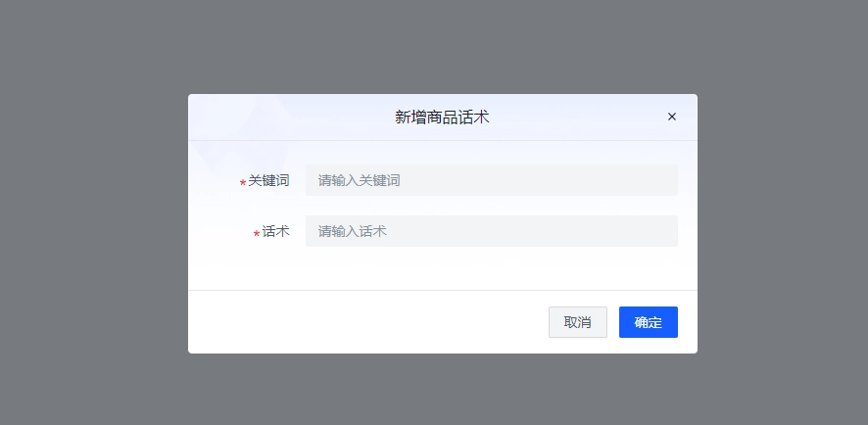This screenshot has width=868, height=425.
Task: Close the 新增商品话术 dialog with the X icon
Action: pyautogui.click(x=671, y=117)
